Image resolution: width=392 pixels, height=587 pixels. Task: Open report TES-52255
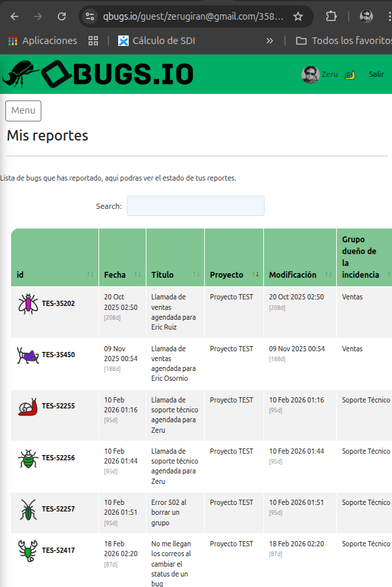point(58,406)
